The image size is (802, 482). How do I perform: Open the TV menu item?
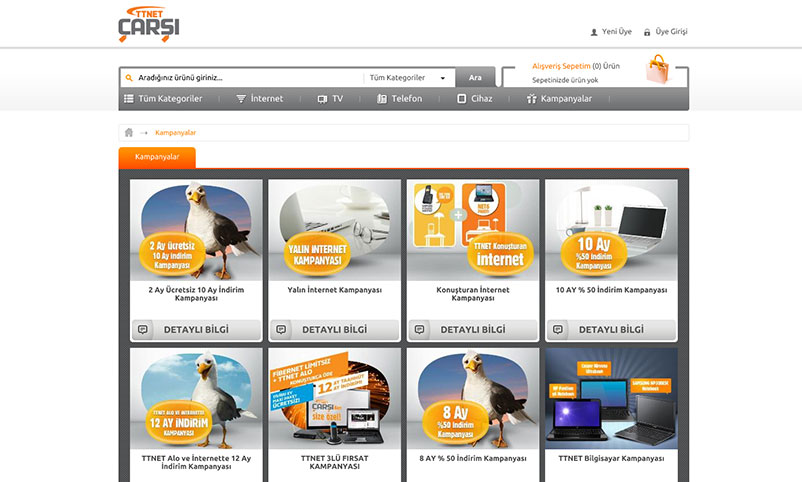(330, 99)
